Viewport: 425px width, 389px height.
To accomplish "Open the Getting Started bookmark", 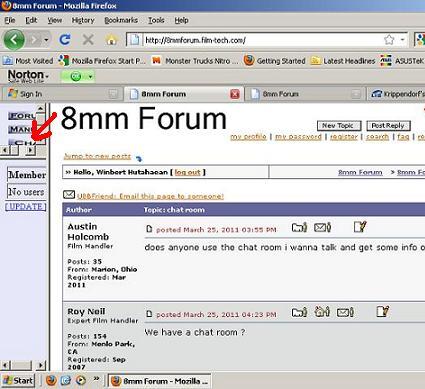I will coord(275,61).
